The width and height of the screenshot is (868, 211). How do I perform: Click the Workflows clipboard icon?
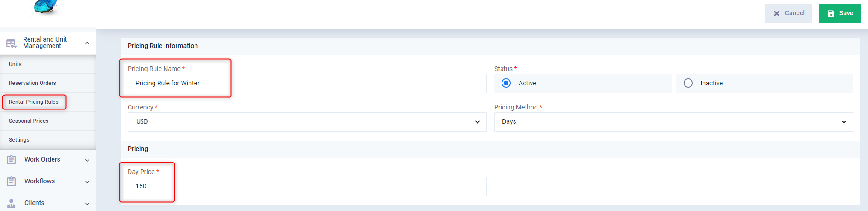pos(12,181)
